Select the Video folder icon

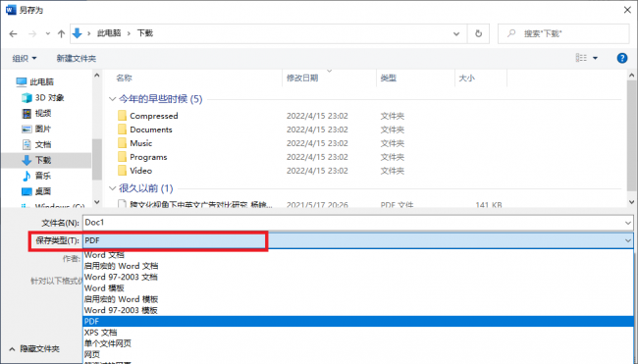(122, 171)
